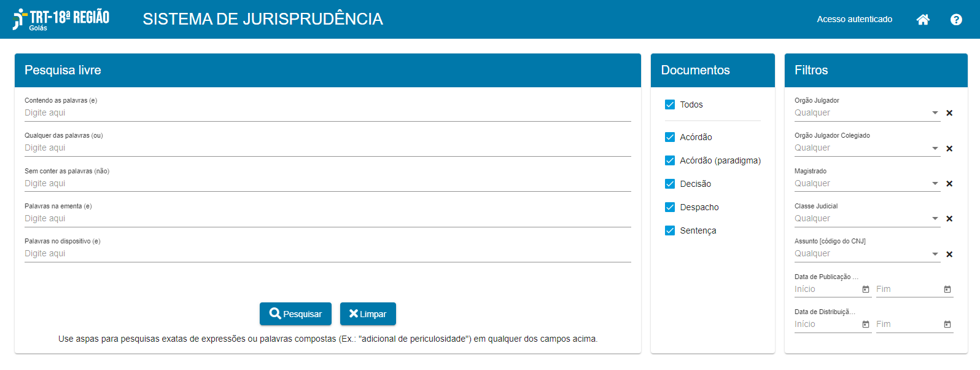The width and height of the screenshot is (980, 370).
Task: Clear the Magistrado filter with X icon
Action: point(949,184)
